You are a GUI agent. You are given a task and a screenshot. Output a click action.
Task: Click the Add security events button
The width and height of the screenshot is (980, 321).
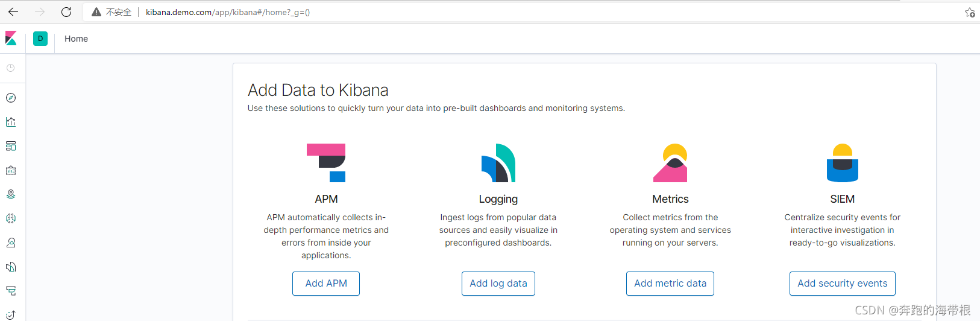842,284
